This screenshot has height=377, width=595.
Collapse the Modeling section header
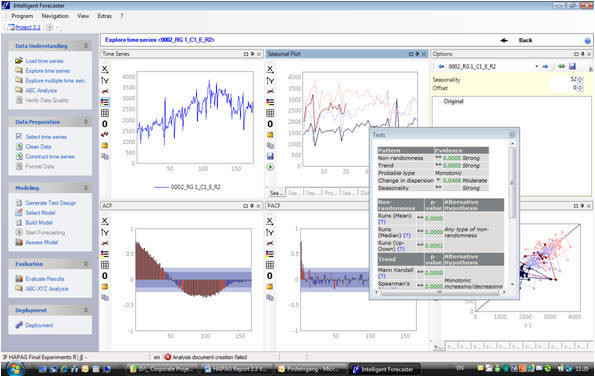(x=86, y=188)
